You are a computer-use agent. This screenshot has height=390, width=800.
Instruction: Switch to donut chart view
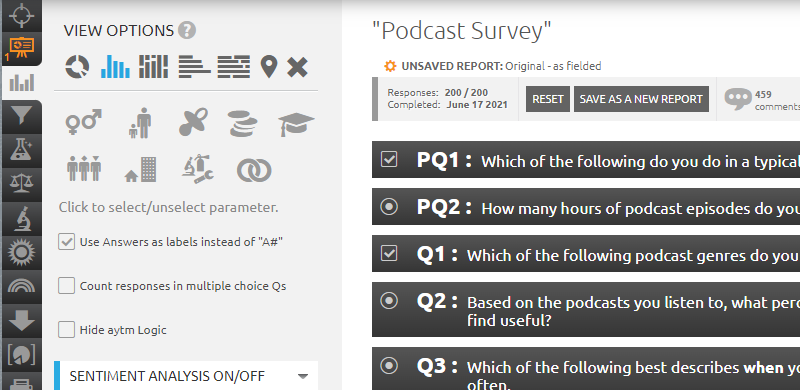(x=77, y=67)
